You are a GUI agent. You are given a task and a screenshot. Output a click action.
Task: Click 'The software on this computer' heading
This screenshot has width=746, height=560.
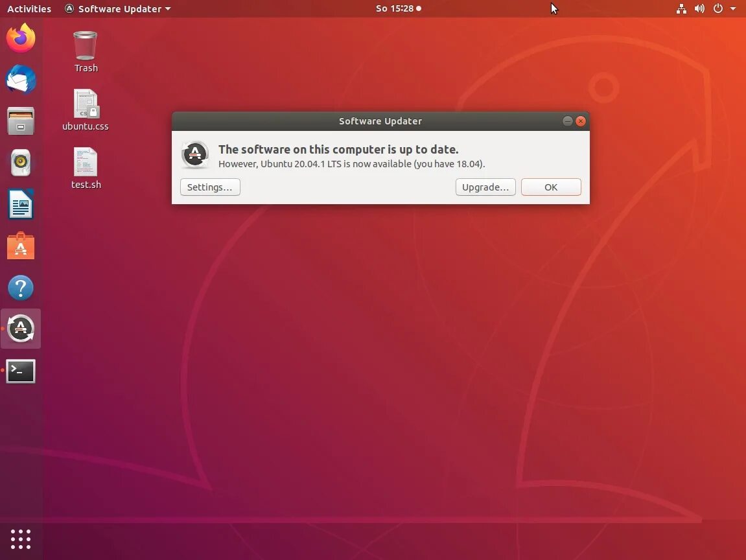tap(338, 149)
